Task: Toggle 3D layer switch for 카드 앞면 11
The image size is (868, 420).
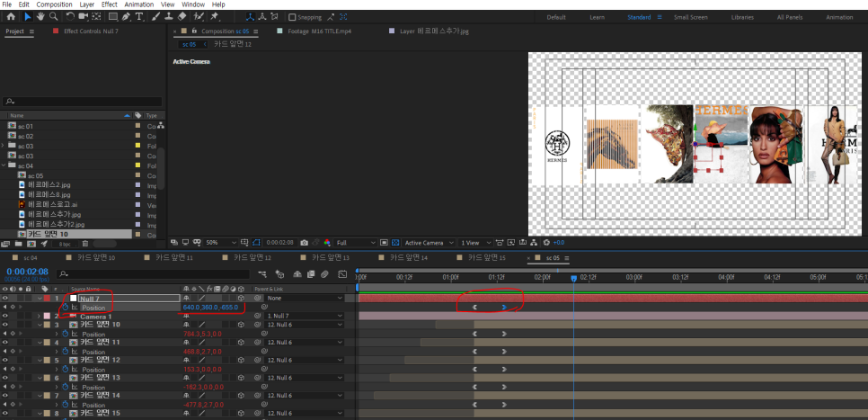Action: pos(241,343)
